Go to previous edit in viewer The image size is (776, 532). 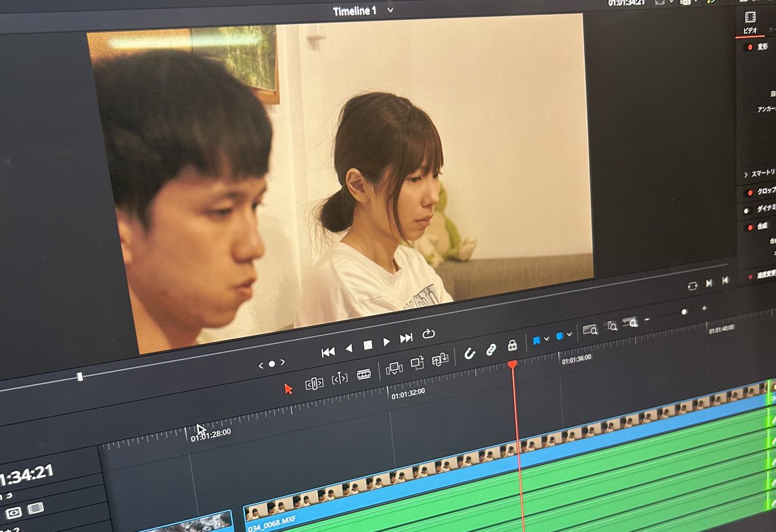tap(725, 280)
